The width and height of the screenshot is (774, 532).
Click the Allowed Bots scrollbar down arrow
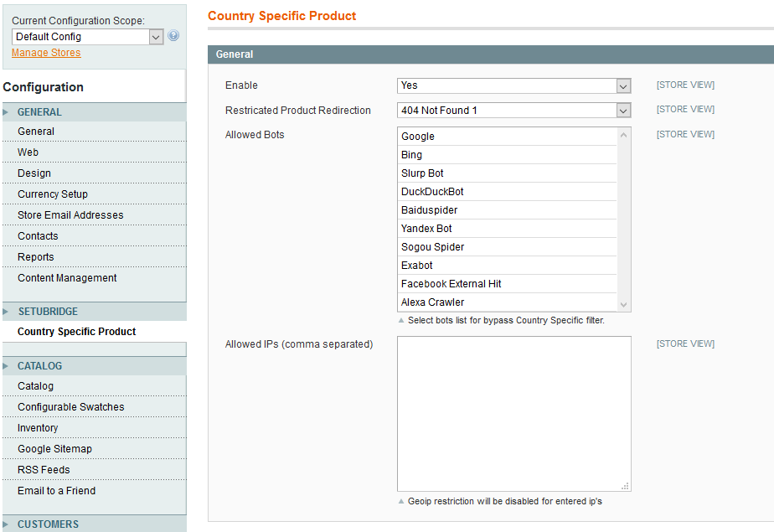[623, 305]
